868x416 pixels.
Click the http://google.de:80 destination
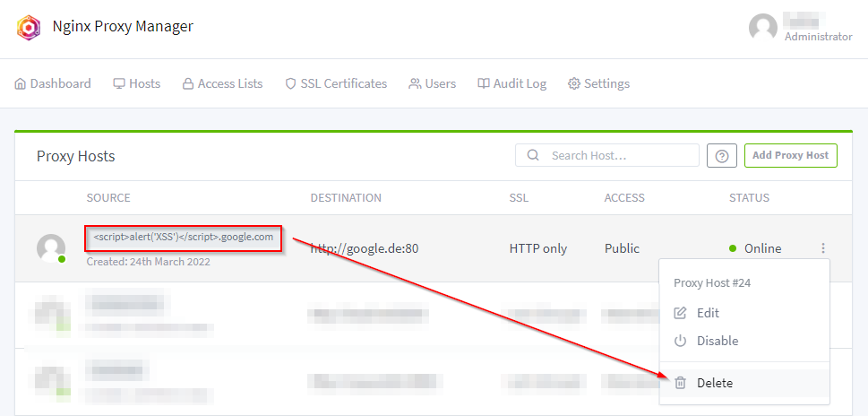365,248
